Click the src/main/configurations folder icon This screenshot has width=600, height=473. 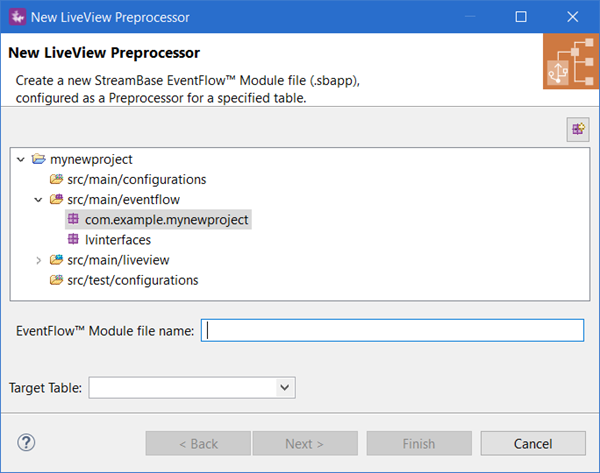57,179
